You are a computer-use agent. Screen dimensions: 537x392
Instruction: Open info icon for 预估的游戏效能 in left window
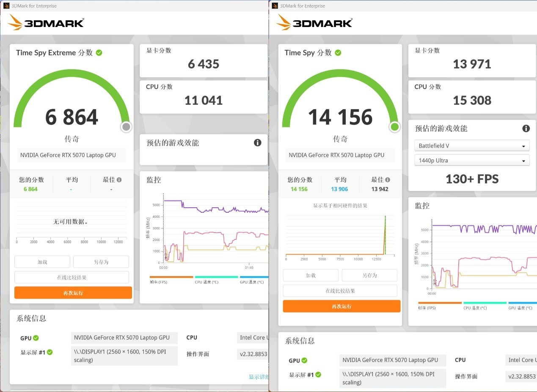[257, 143]
